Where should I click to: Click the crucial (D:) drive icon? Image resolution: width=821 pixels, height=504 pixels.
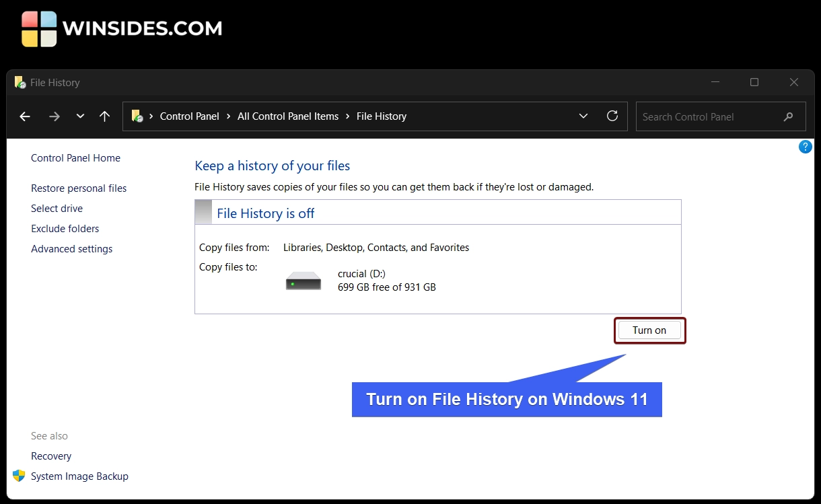[x=303, y=281]
